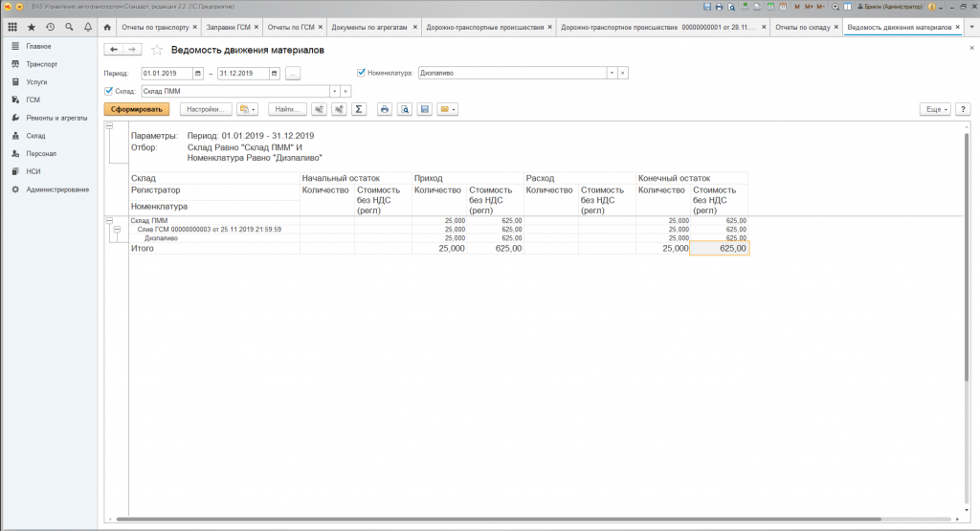Click the Номенклатура field Дизпаливо
Image resolution: width=980 pixels, height=531 pixels.
[512, 73]
